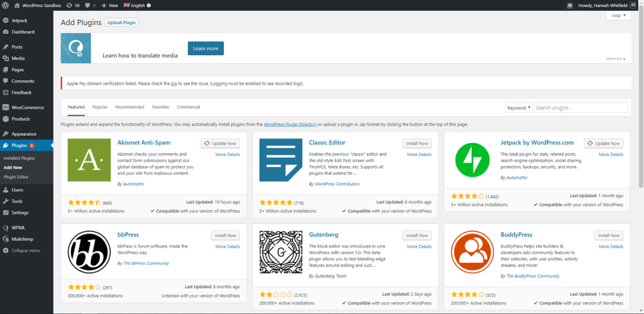This screenshot has height=314, width=644.
Task: Open More Details for BuddyPress
Action: coord(611,246)
